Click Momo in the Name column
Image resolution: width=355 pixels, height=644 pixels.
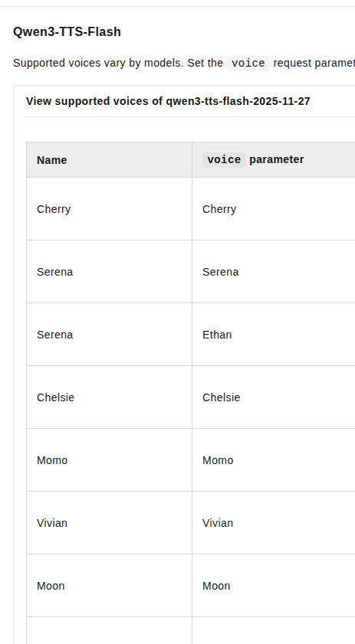click(52, 460)
